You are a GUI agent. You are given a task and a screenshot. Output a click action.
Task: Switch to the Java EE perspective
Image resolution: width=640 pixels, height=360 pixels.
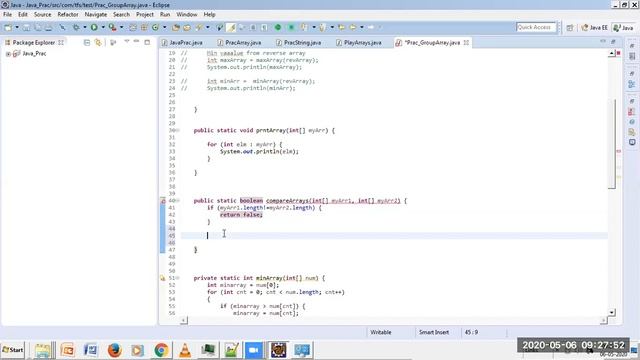594,27
